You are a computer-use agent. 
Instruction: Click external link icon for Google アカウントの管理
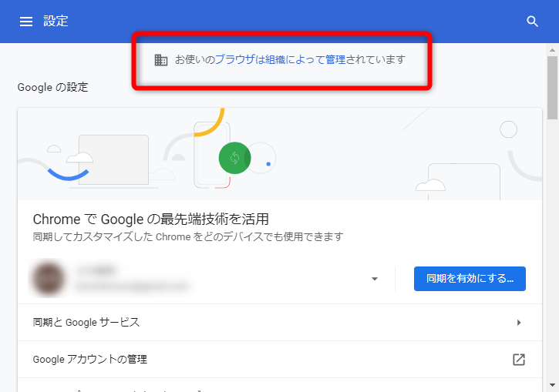tap(519, 359)
